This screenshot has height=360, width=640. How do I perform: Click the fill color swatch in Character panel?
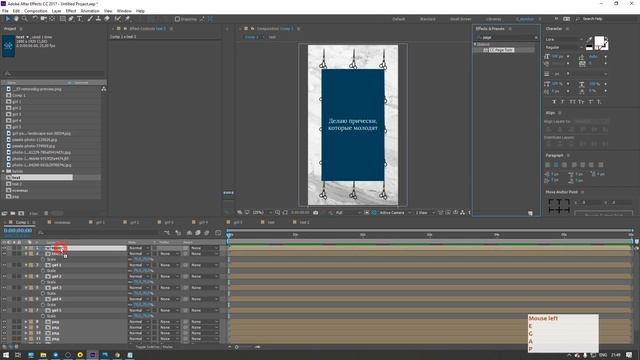pos(600,42)
